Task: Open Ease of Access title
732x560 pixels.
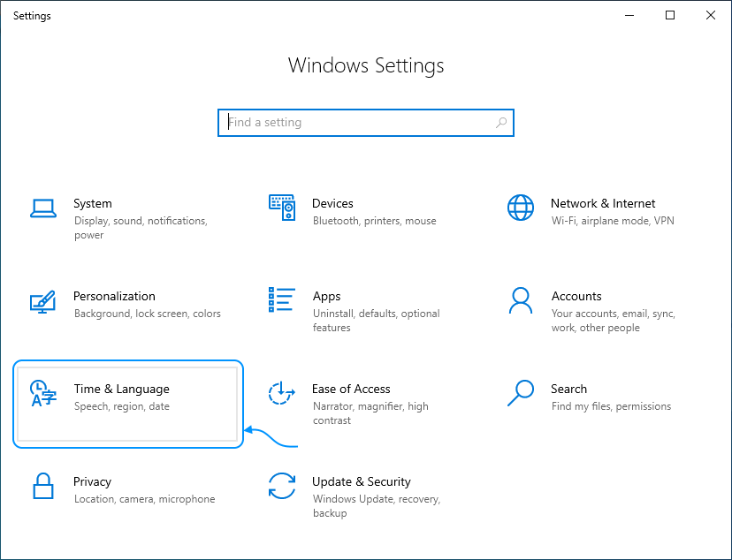Action: point(351,389)
